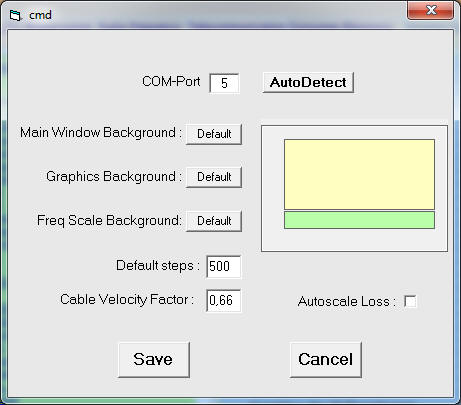Focus the COM-Port number field
Image resolution: width=461 pixels, height=405 pixels.
[224, 83]
